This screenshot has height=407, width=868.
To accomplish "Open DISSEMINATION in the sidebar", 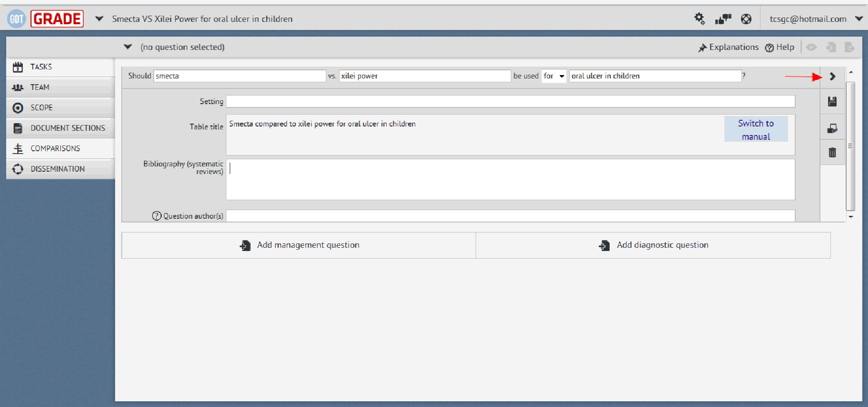I will tap(60, 169).
